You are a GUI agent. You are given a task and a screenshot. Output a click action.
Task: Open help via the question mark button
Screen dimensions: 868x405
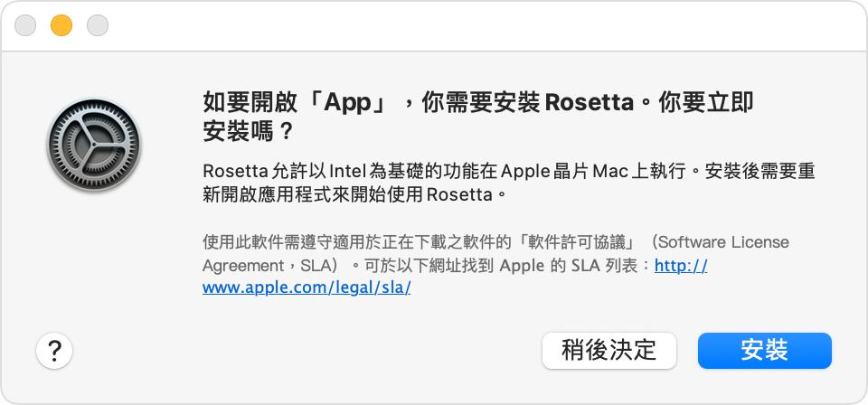54,351
